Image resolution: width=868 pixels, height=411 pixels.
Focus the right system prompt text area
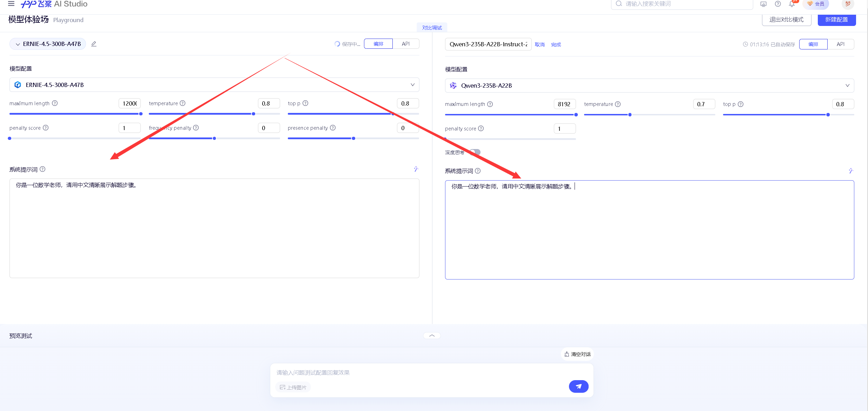(x=649, y=230)
